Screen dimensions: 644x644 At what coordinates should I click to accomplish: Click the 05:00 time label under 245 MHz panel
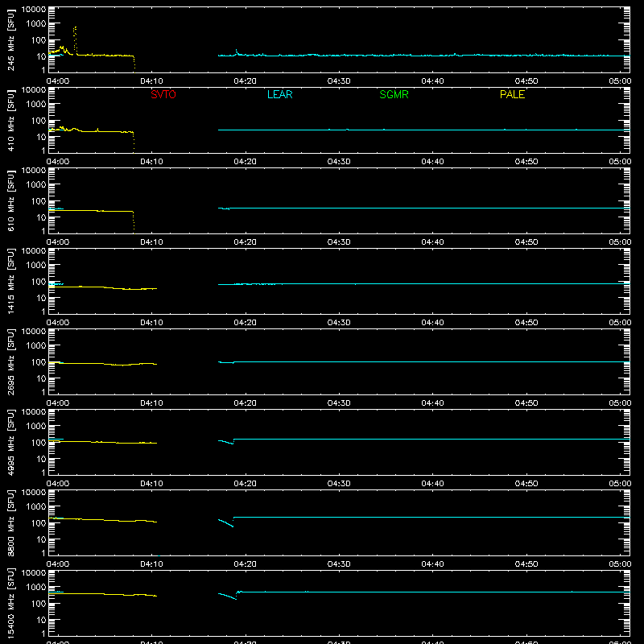[620, 81]
